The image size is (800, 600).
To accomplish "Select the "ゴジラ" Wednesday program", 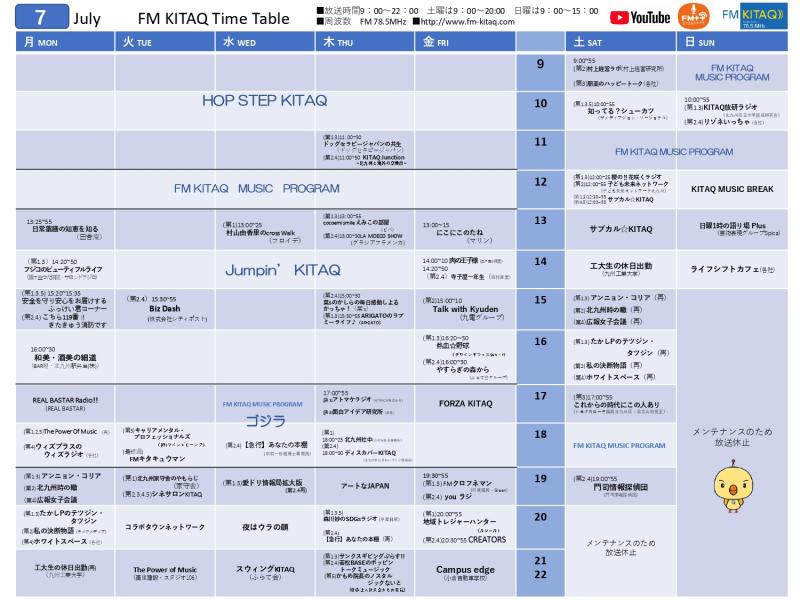I will tap(265, 421).
